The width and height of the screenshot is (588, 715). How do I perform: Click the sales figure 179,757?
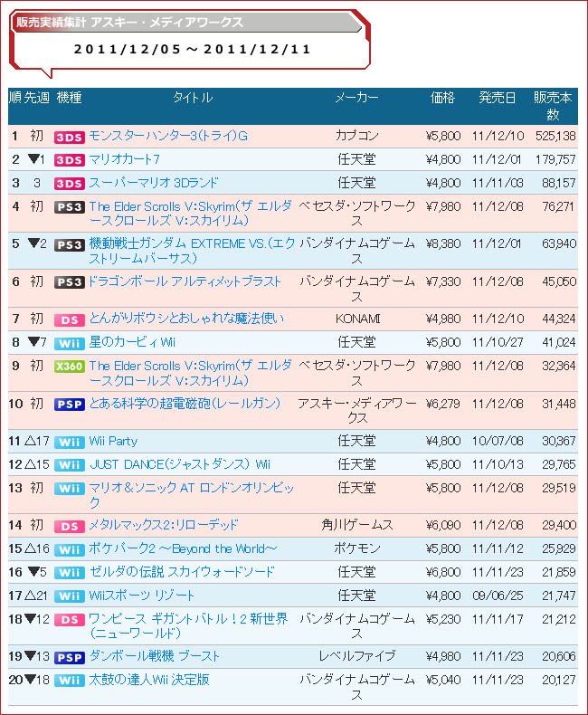(x=555, y=159)
